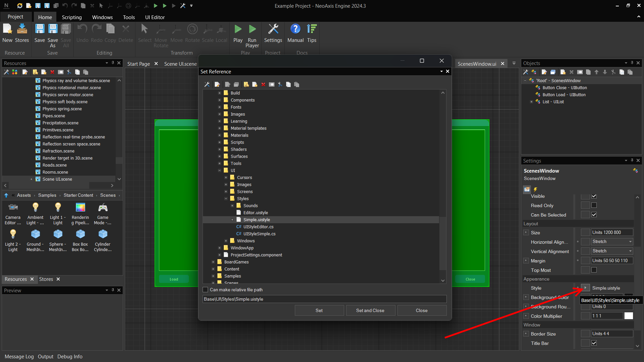Click the Samples breadcrumb link
The width and height of the screenshot is (644, 362).
coord(47,195)
